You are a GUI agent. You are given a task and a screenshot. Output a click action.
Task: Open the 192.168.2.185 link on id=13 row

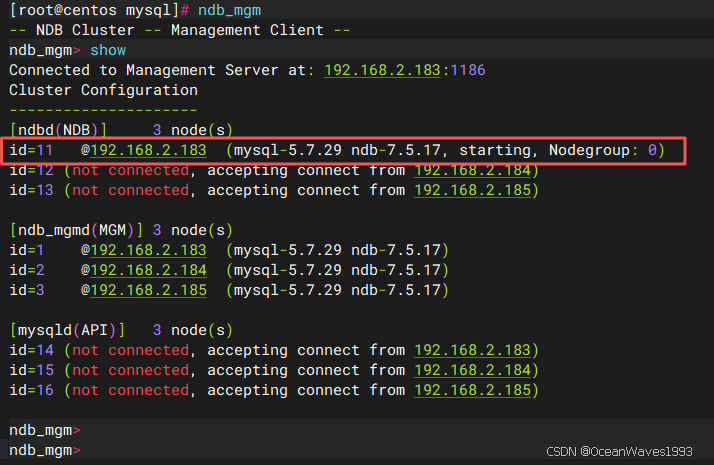point(473,190)
